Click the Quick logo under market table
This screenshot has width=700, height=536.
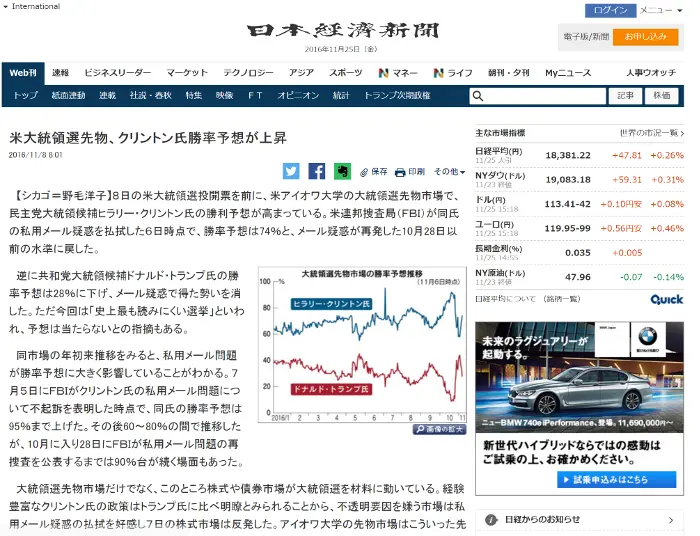point(666,299)
